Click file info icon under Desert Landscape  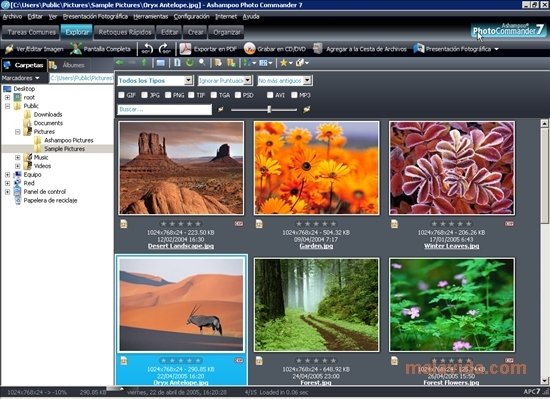123,224
